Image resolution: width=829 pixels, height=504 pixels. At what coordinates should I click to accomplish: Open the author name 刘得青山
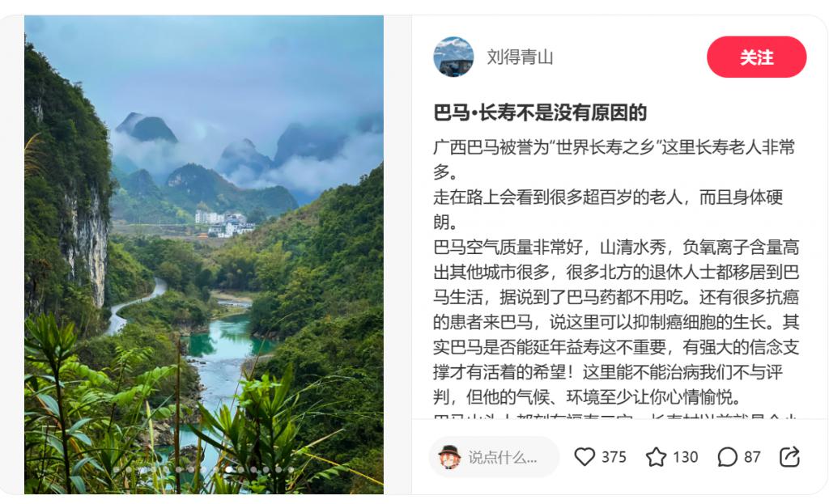(x=520, y=57)
